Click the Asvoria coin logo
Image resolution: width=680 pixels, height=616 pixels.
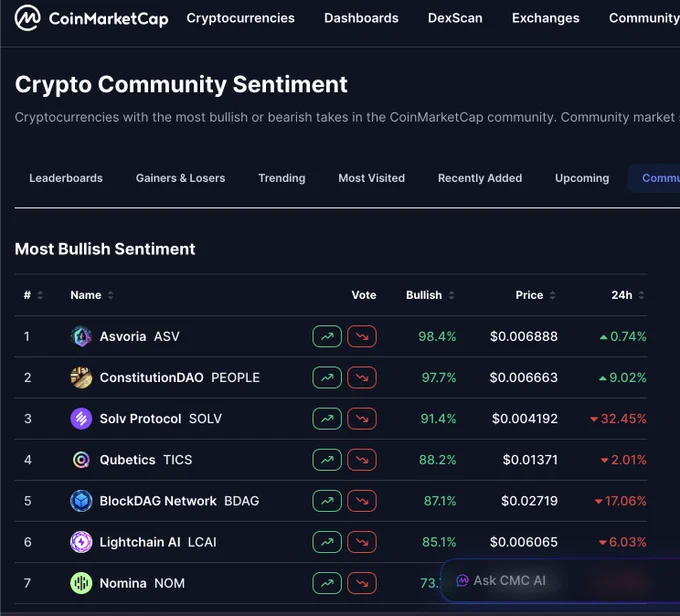tap(81, 336)
